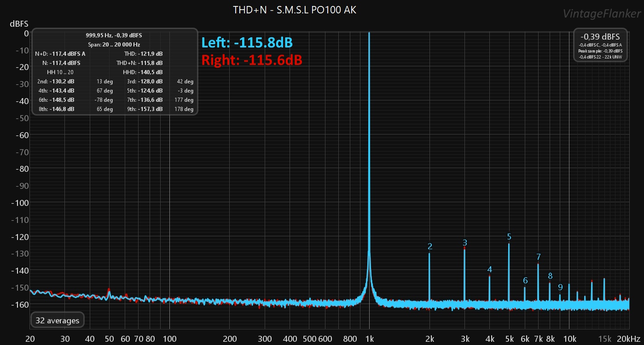Click the 32 averages indicator
Screen dimensions: 644x345
click(x=57, y=321)
